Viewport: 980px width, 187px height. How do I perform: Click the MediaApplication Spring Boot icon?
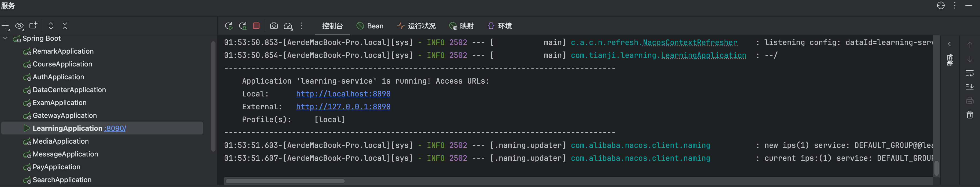(x=27, y=142)
